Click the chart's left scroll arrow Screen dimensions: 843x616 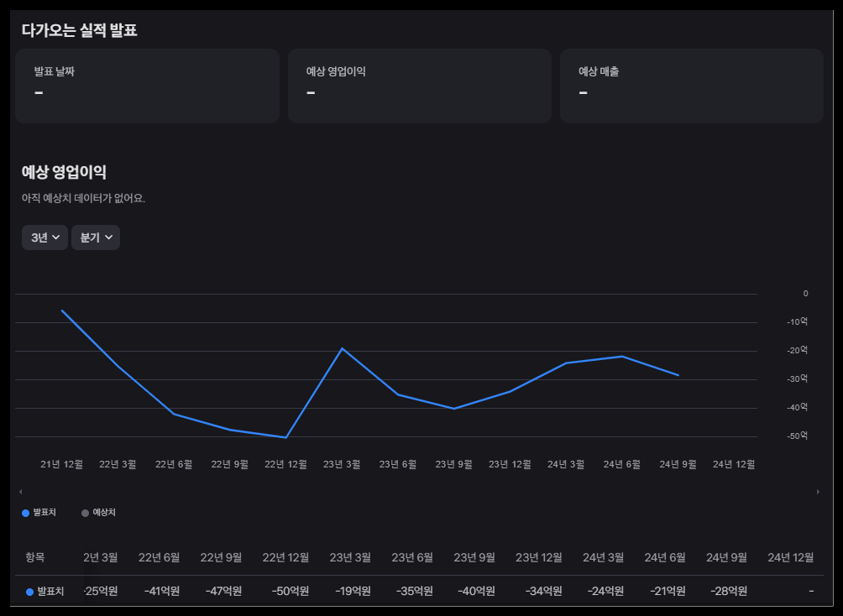tap(20, 492)
